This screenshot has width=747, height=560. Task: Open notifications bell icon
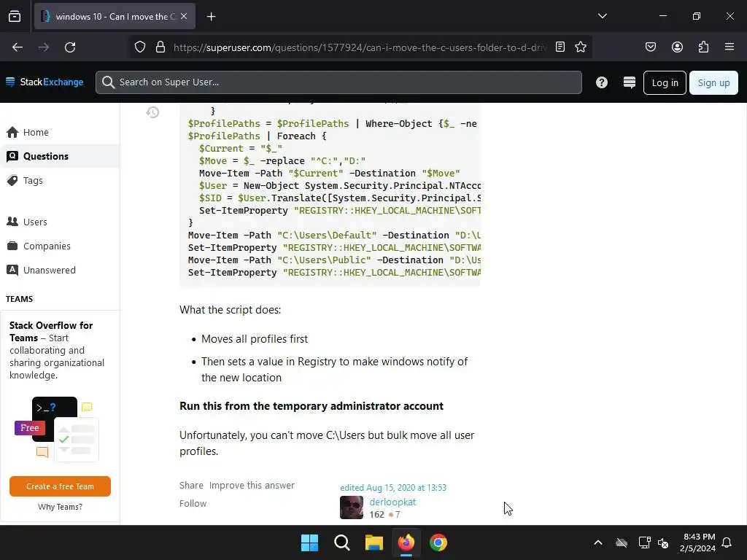coord(727,542)
